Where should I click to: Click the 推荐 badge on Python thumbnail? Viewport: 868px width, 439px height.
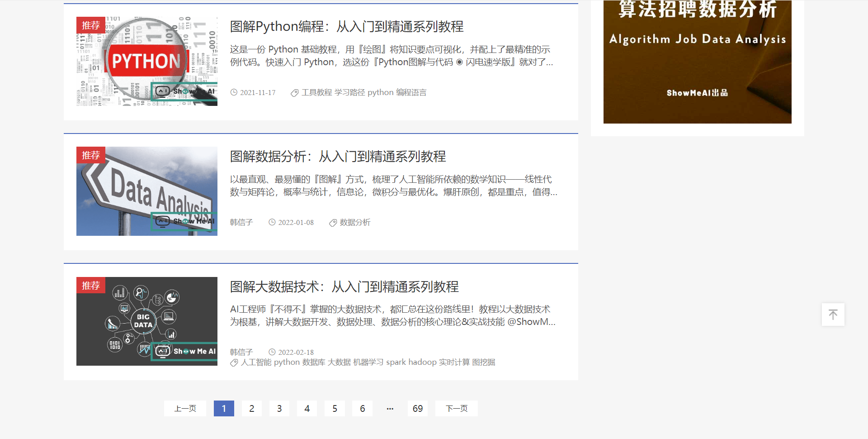(x=90, y=25)
